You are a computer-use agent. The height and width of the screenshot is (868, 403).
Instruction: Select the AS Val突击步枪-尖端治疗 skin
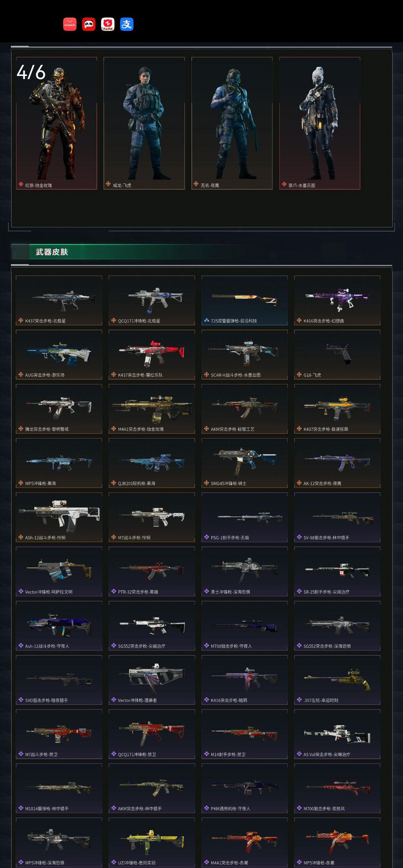click(337, 734)
